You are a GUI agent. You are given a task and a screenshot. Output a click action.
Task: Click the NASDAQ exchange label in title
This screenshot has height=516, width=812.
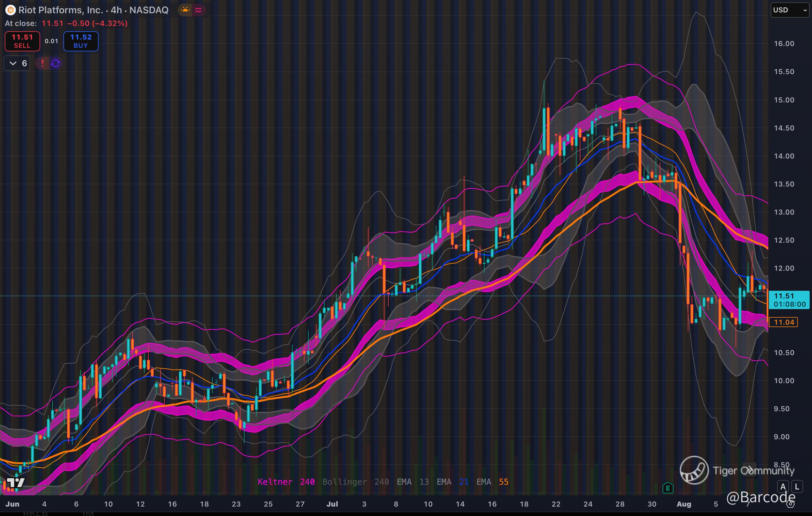(149, 10)
